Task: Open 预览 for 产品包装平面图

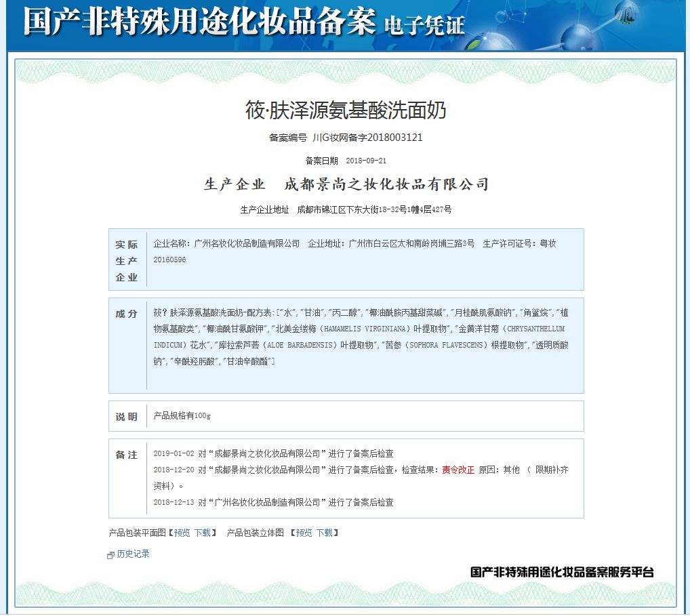Action: 182,533
